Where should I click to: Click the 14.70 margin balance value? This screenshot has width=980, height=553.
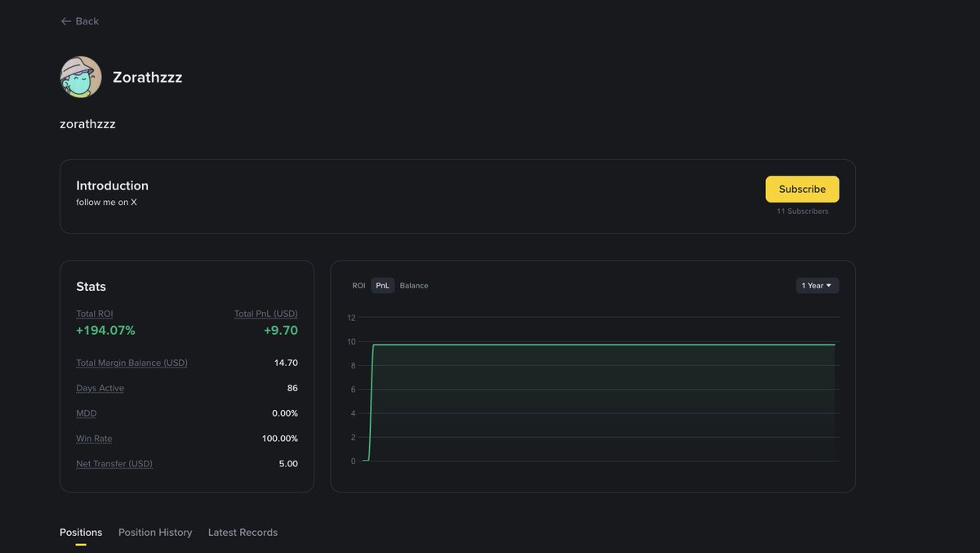pyautogui.click(x=286, y=363)
